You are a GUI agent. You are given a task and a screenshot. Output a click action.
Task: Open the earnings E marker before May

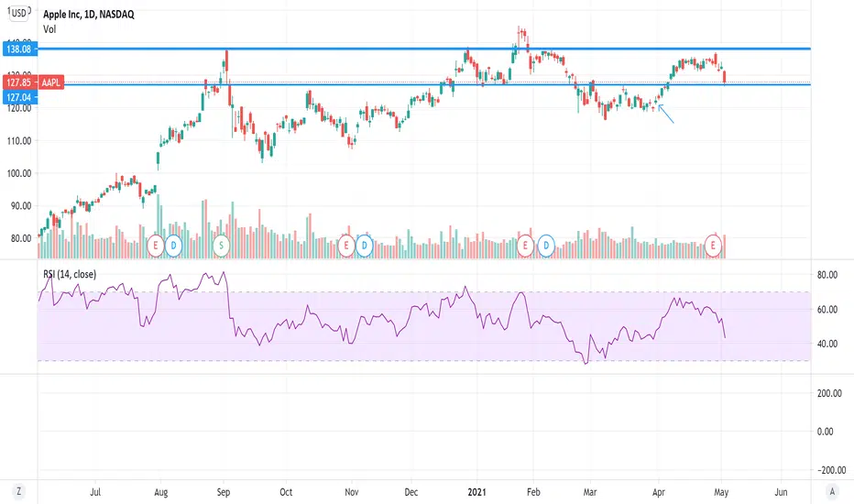click(x=713, y=246)
